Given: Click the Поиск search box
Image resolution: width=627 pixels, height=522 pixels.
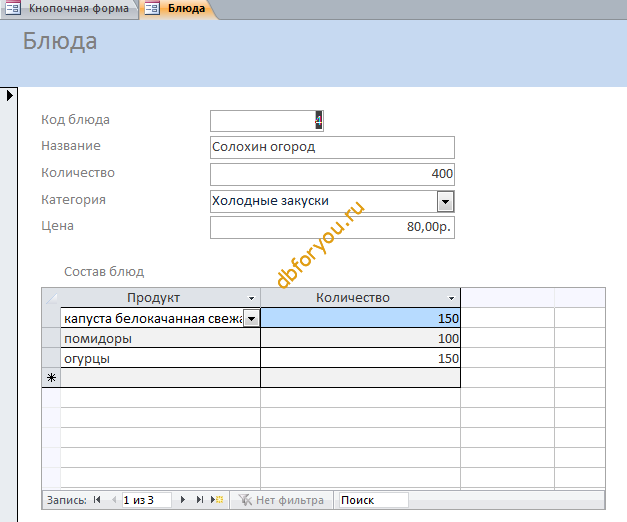Looking at the screenshot, I should pos(373,500).
